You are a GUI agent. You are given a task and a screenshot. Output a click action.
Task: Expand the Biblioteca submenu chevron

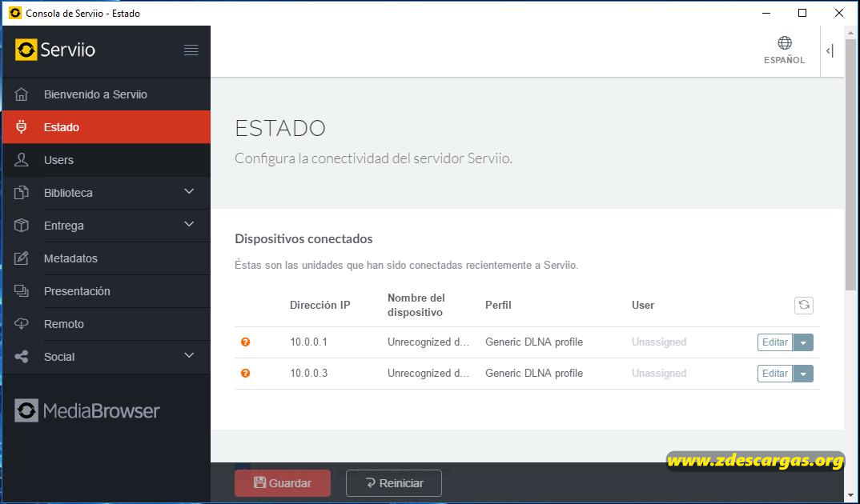point(189,192)
